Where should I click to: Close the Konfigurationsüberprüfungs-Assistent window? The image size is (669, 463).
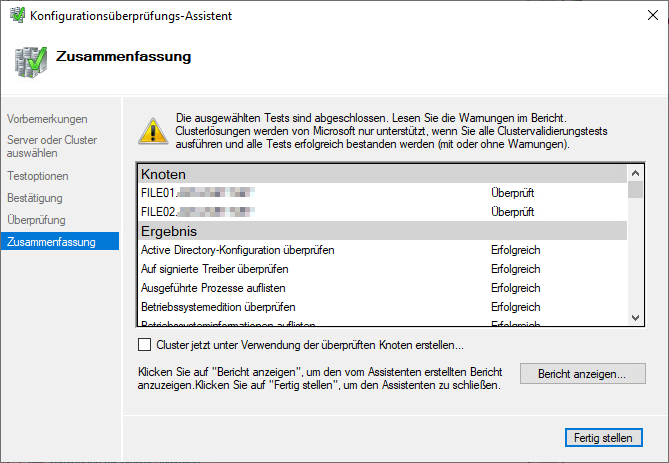point(645,16)
